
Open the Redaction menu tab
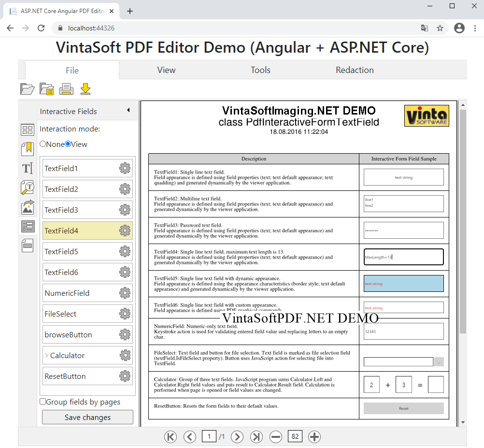[355, 70]
